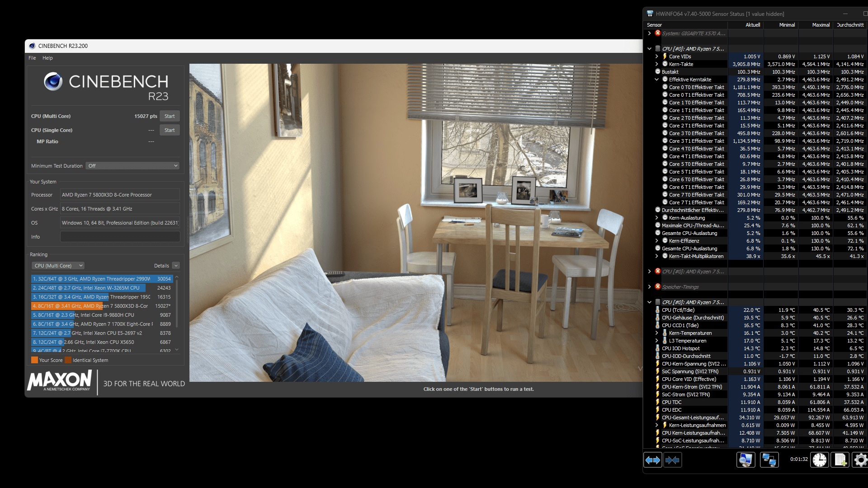Click red X icon beside System: GIGABYTE X570
The image size is (868, 488).
pos(658,33)
